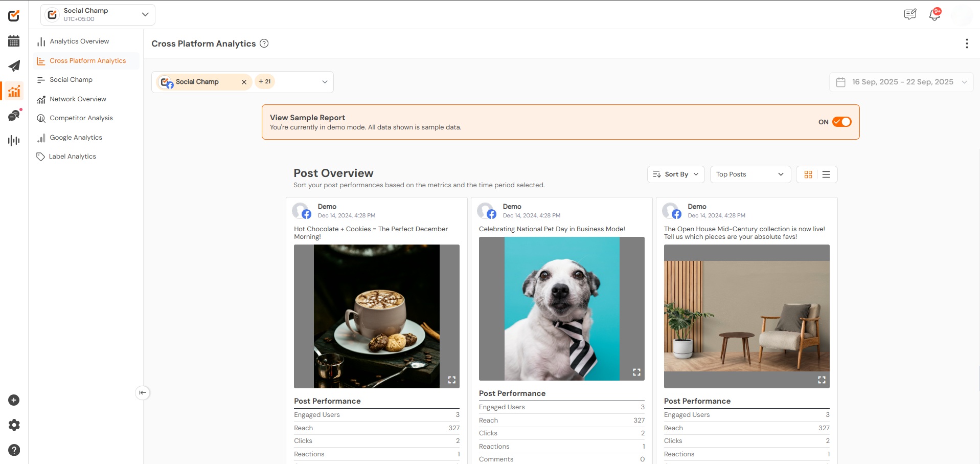Click 'Hot Chocolate + Cookies' post caption
Image resolution: width=980 pixels, height=464 pixels.
click(371, 233)
